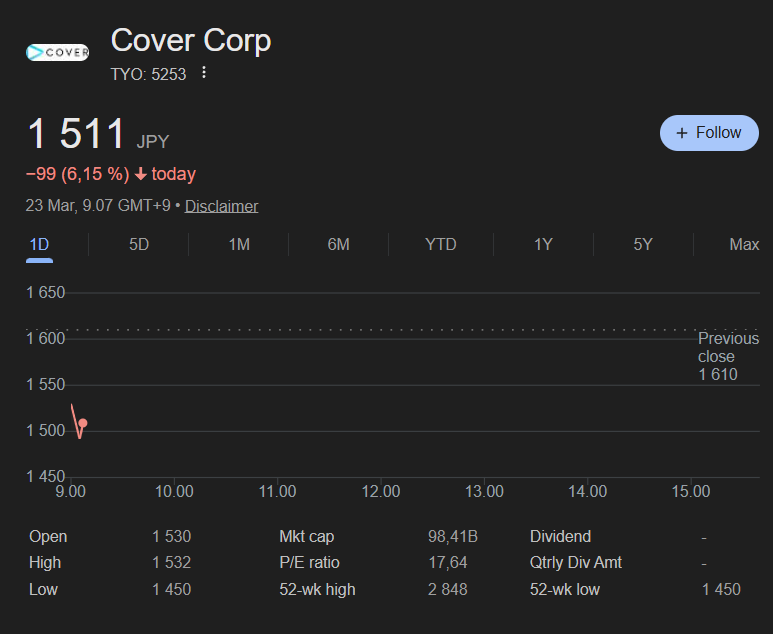Image resolution: width=773 pixels, height=634 pixels.
Task: Click the 1 650 price axis label
Action: tap(45, 293)
